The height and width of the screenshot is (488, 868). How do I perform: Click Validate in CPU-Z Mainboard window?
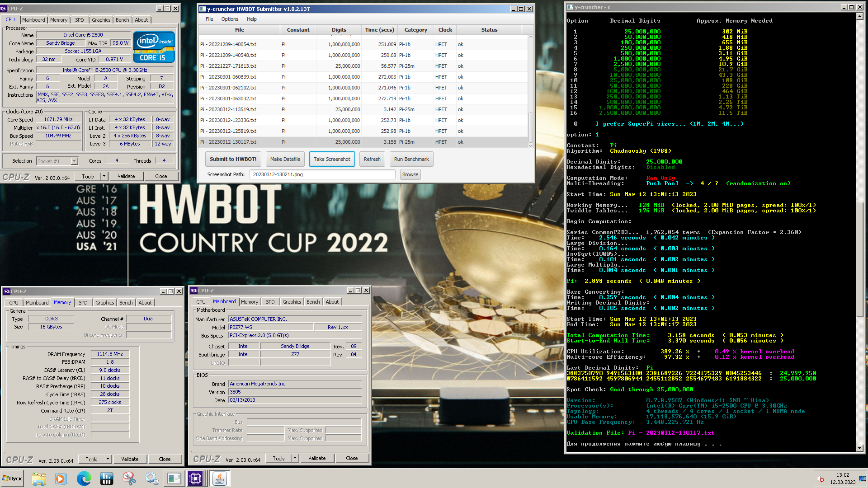(317, 458)
